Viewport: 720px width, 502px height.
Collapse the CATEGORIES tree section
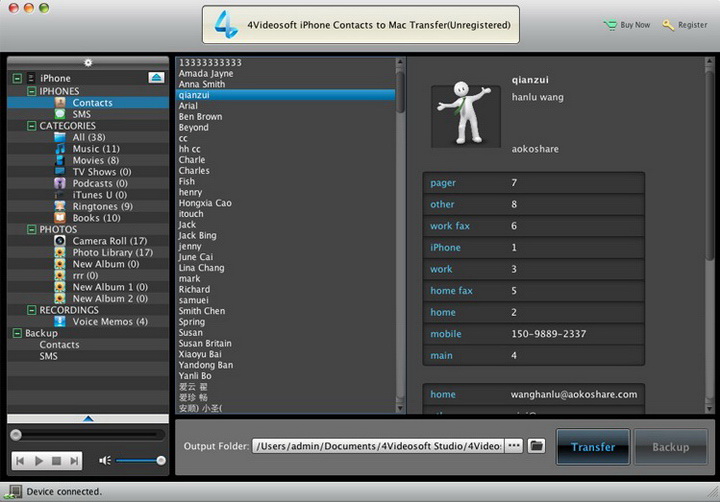pos(31,126)
